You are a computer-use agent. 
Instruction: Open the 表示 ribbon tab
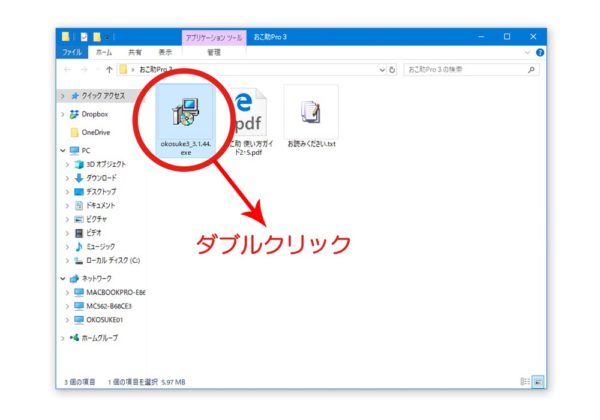point(165,52)
